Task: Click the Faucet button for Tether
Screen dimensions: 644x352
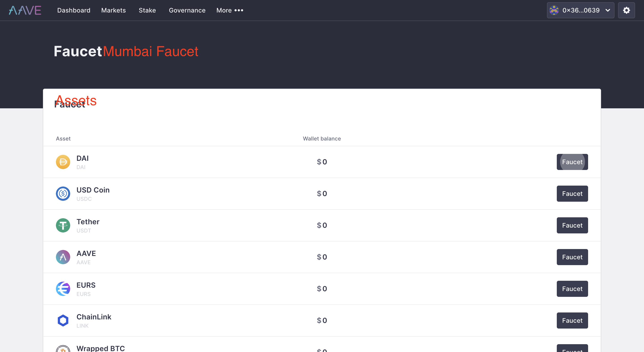Action: click(572, 225)
